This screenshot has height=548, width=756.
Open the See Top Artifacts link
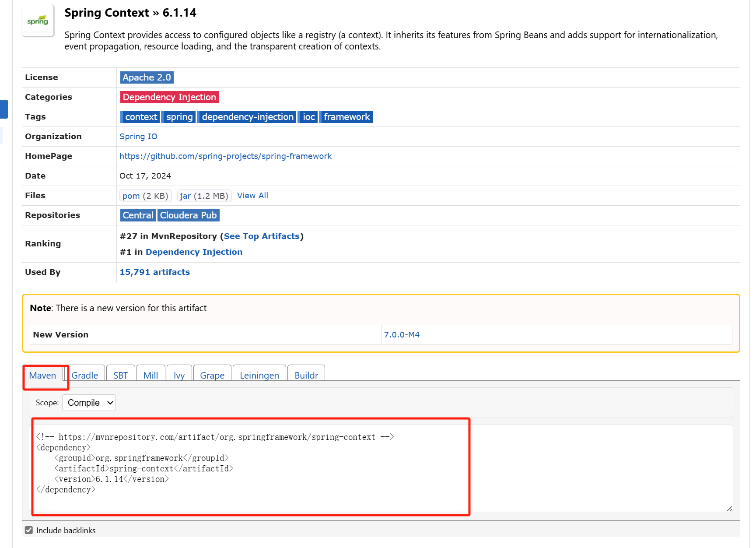click(x=262, y=236)
